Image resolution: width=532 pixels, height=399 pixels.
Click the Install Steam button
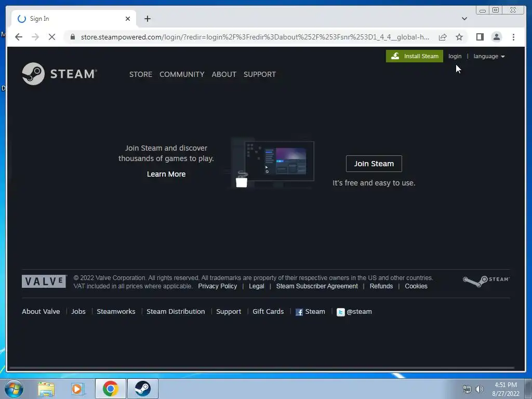(x=414, y=56)
